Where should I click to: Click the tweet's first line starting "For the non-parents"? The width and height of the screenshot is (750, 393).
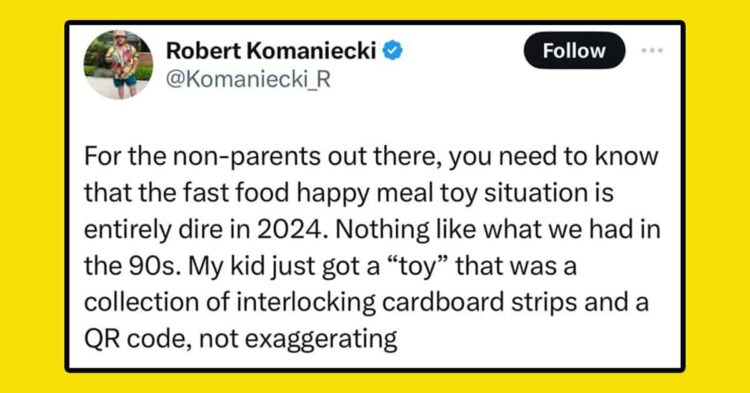pyautogui.click(x=371, y=157)
